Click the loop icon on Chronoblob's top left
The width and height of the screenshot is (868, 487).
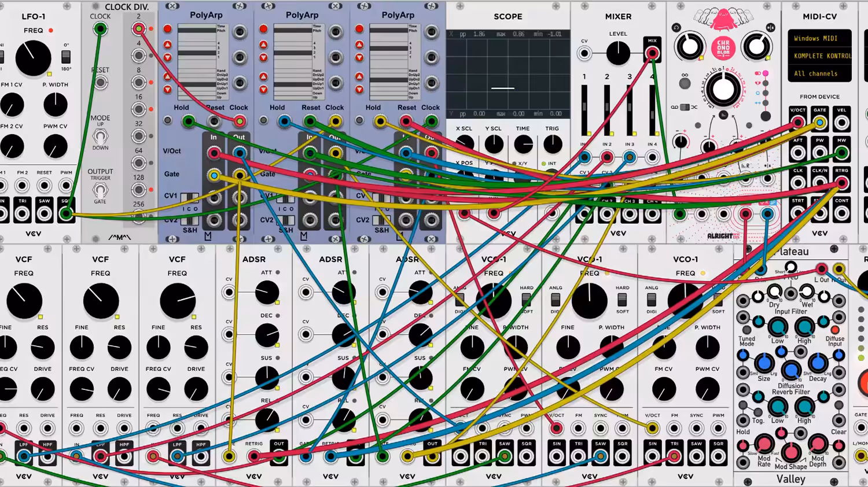coord(676,27)
